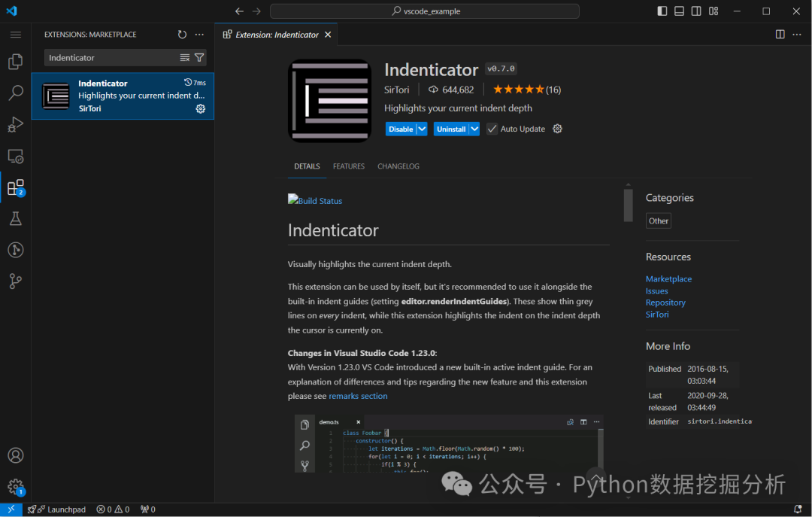Screen dimensions: 812x517
Task: Open gear menu for Indenticator list item
Action: pos(201,109)
